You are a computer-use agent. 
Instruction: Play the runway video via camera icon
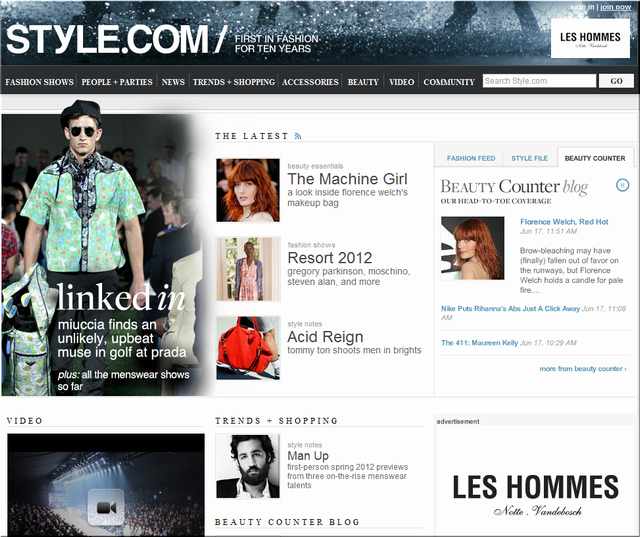click(x=106, y=507)
